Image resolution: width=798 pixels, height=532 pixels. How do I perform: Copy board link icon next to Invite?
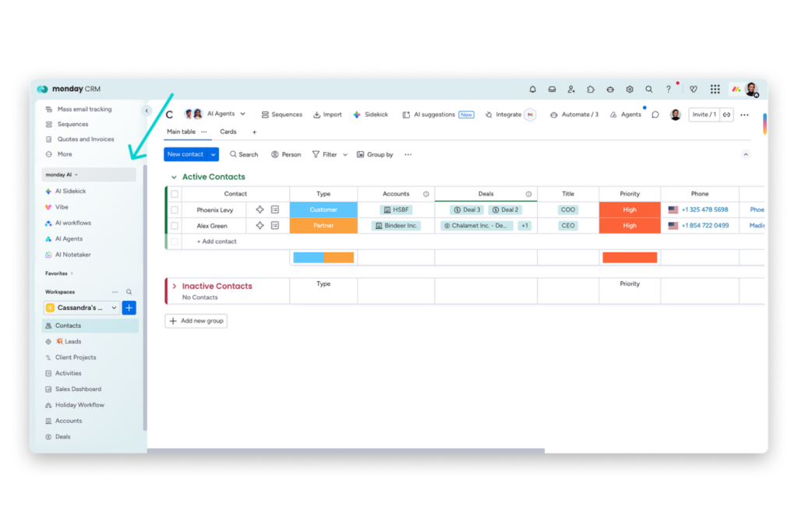(x=727, y=115)
